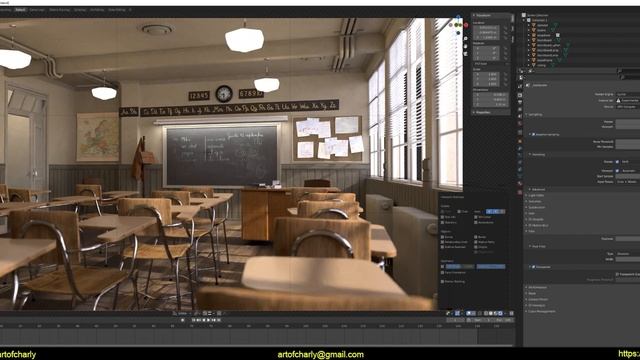
Task: Expand the Volumes panel
Action: 533,202
